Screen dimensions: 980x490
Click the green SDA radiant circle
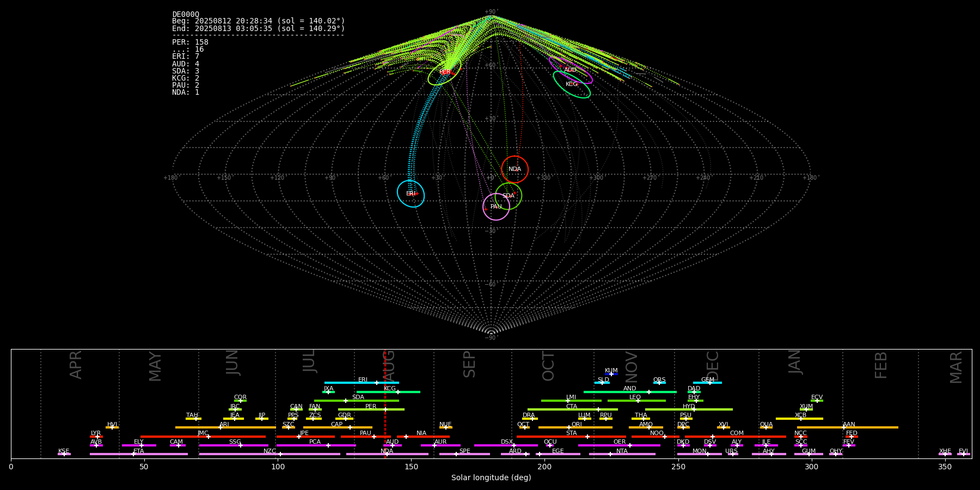pos(508,196)
